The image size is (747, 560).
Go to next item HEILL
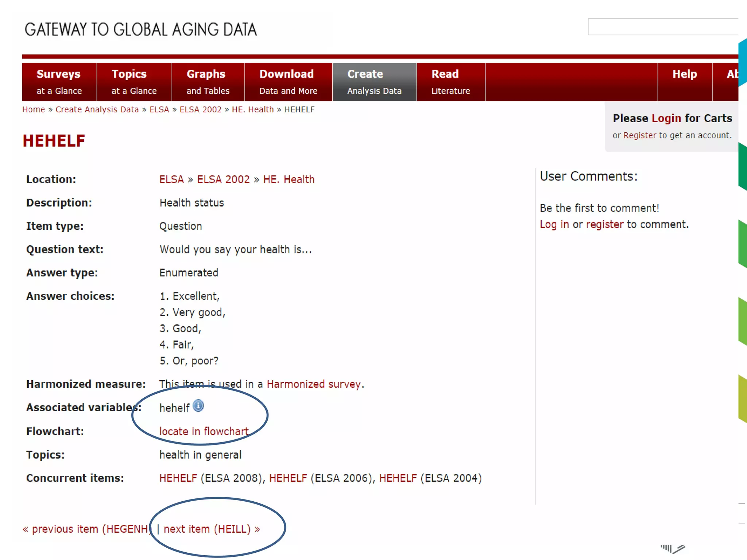212,529
